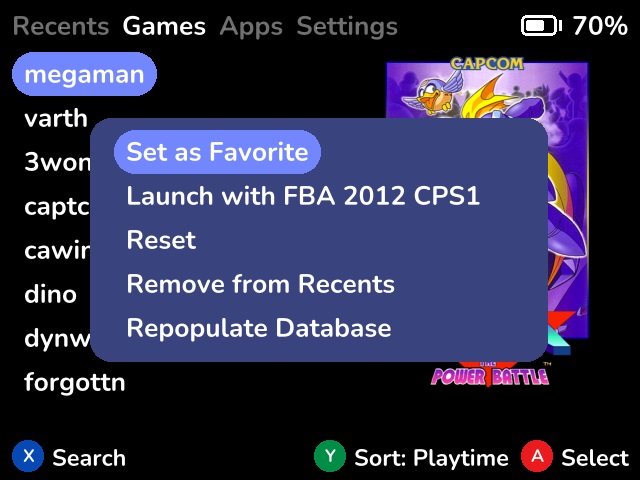
Task: Click the red A button icon
Action: tap(537, 456)
